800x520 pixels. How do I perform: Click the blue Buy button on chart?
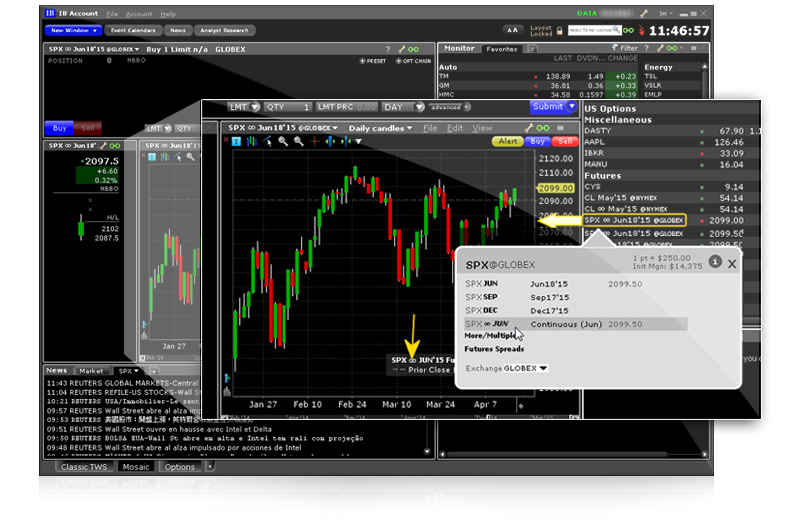[x=537, y=141]
